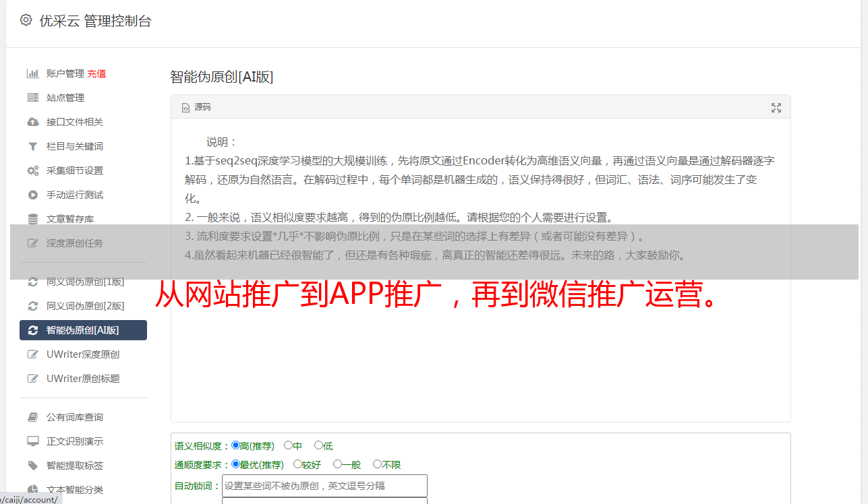
Task: Click the source code file icon in editor toolbar
Action: [x=185, y=107]
